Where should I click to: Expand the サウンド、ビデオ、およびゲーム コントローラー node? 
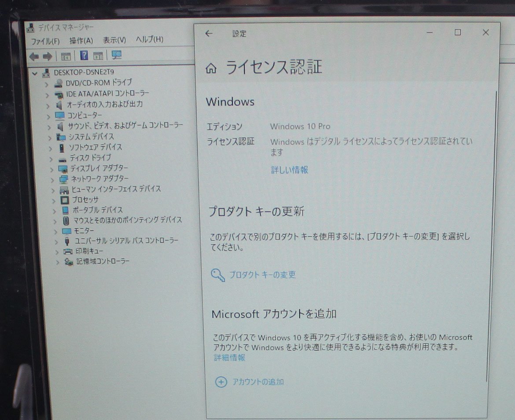pyautogui.click(x=49, y=127)
